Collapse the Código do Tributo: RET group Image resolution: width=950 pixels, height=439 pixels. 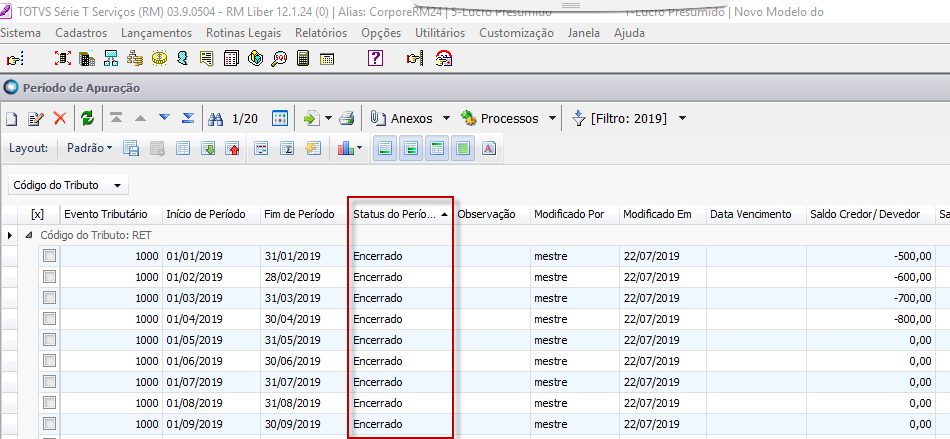pos(28,235)
